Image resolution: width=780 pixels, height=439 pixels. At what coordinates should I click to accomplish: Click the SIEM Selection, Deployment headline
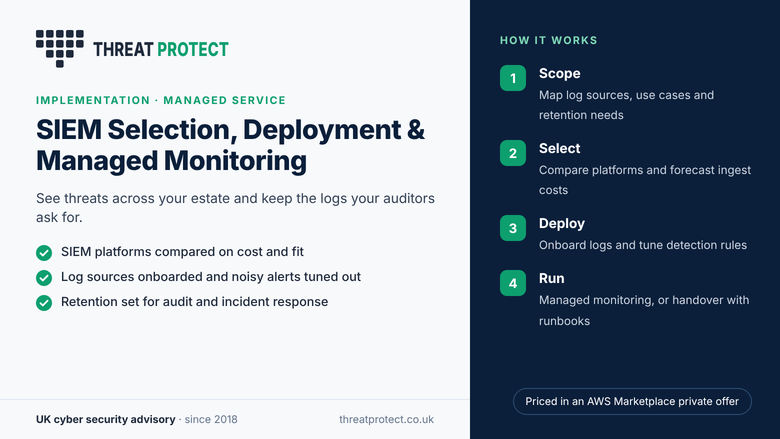click(x=230, y=145)
